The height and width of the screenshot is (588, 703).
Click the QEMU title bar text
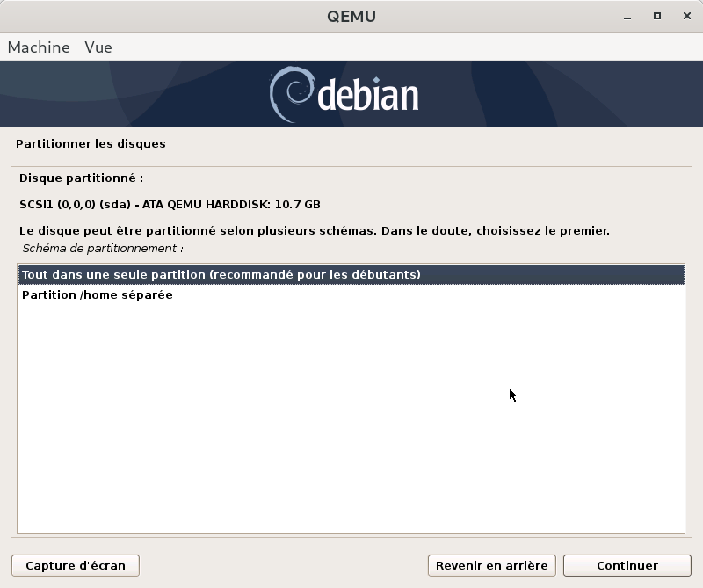pyautogui.click(x=351, y=16)
